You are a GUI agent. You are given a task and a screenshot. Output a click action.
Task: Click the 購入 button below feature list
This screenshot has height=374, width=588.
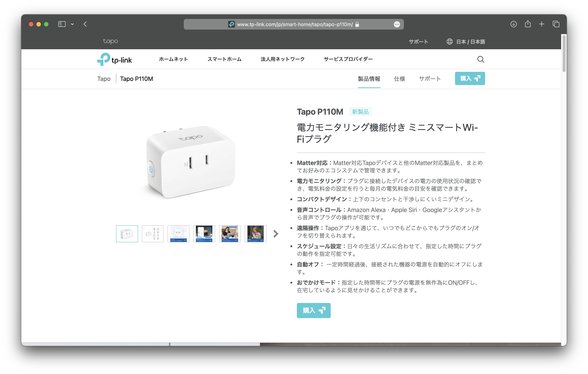click(x=314, y=311)
